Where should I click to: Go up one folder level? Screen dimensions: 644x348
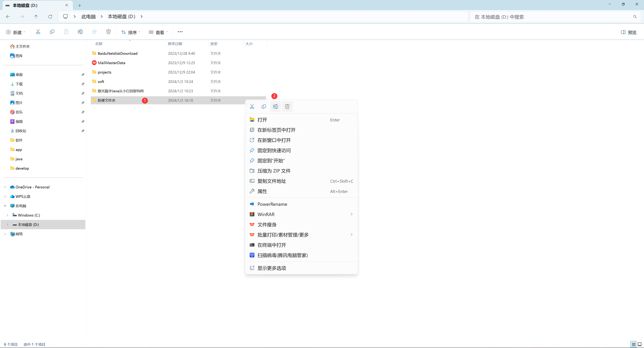coord(36,16)
